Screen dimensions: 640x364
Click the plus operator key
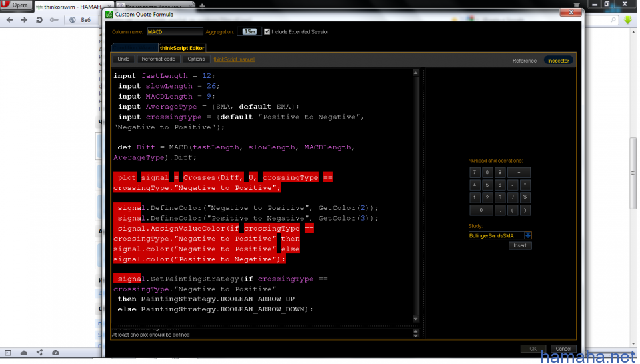(x=519, y=172)
